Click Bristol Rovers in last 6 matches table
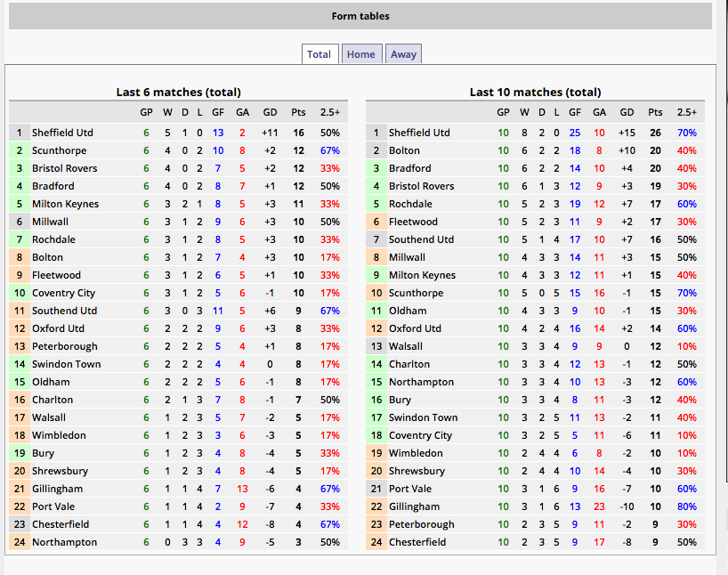This screenshot has width=728, height=575. [65, 168]
